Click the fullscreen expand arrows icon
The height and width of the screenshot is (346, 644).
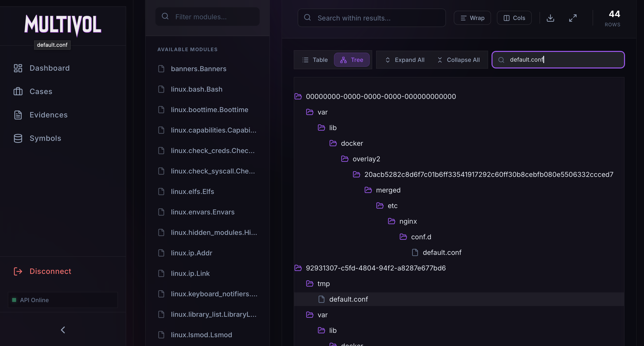point(572,18)
